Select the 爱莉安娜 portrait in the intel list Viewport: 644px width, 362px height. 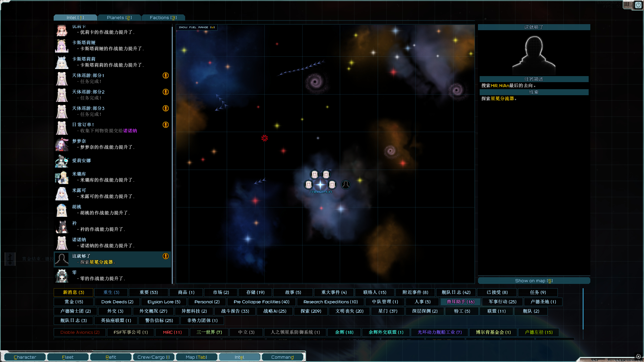(62, 161)
